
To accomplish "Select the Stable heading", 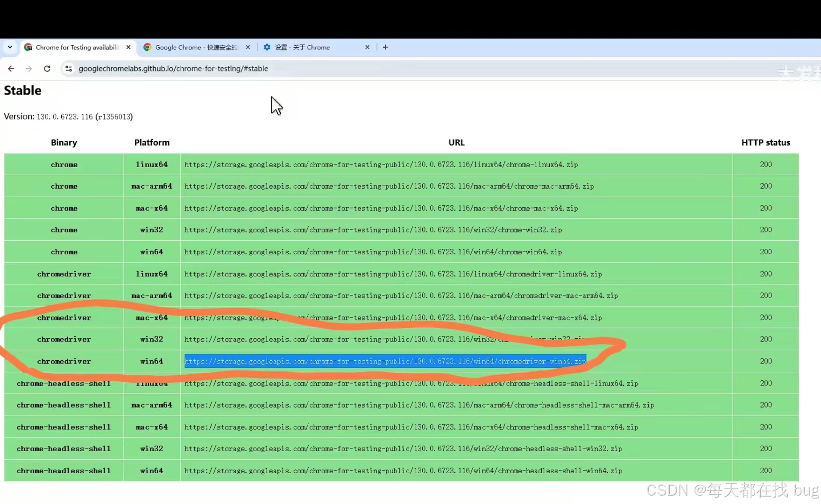I will (22, 90).
